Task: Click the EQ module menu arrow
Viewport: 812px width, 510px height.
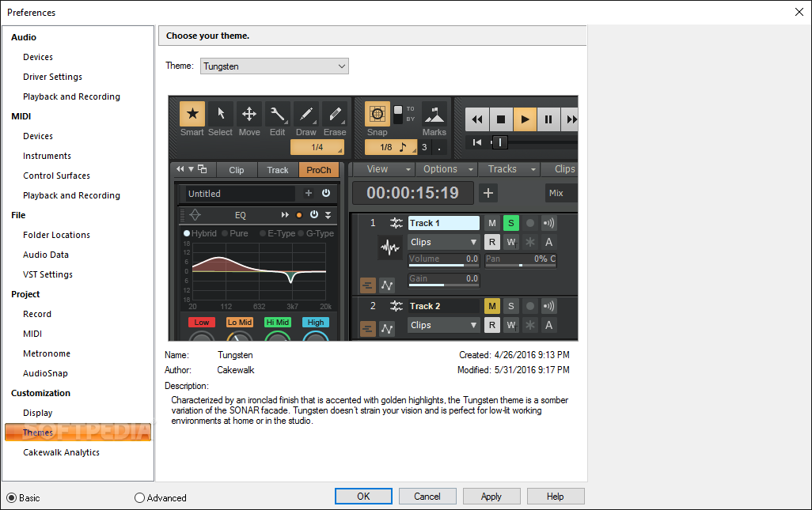Action: tap(328, 214)
